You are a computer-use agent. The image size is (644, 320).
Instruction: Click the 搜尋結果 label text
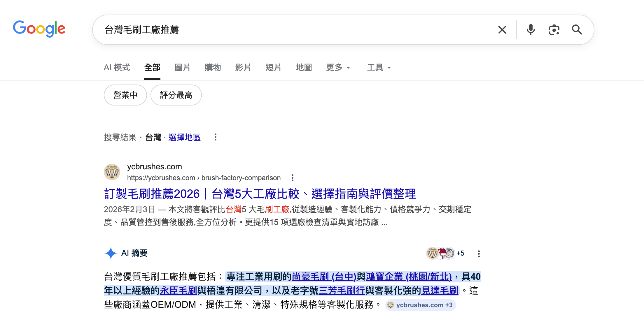tap(120, 137)
